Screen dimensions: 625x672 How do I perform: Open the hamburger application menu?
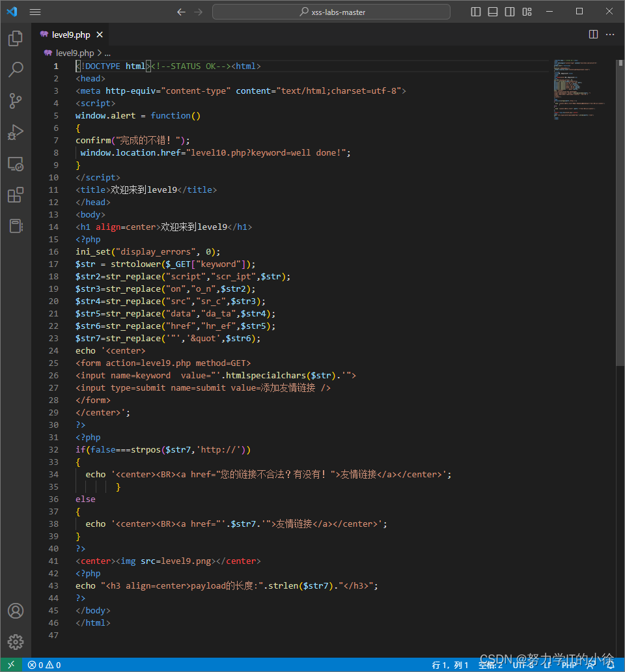pos(35,12)
